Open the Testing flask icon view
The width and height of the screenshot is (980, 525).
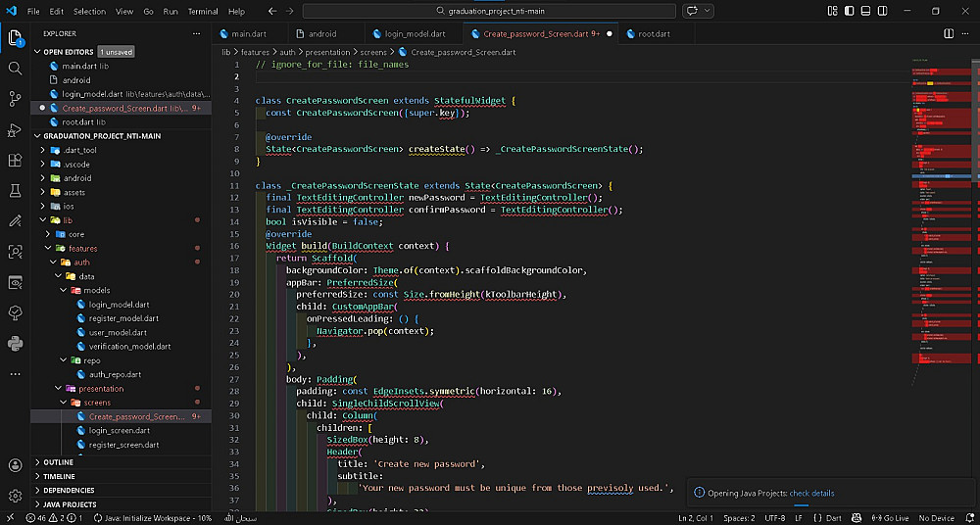(x=15, y=190)
